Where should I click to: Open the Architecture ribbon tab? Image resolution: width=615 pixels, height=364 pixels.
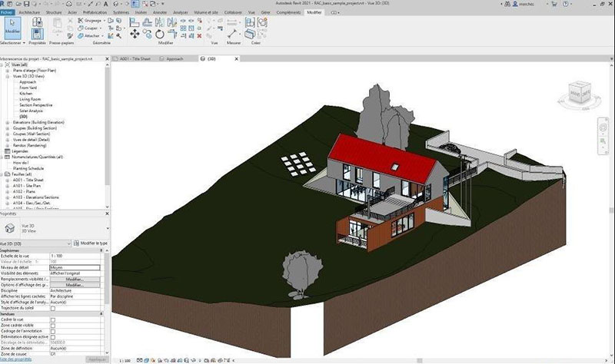(29, 12)
